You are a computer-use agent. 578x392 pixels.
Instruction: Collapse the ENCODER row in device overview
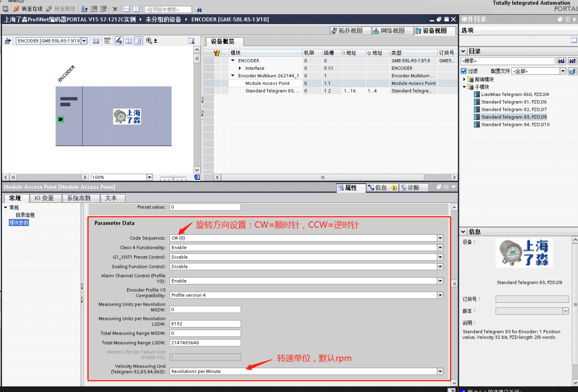click(x=233, y=61)
